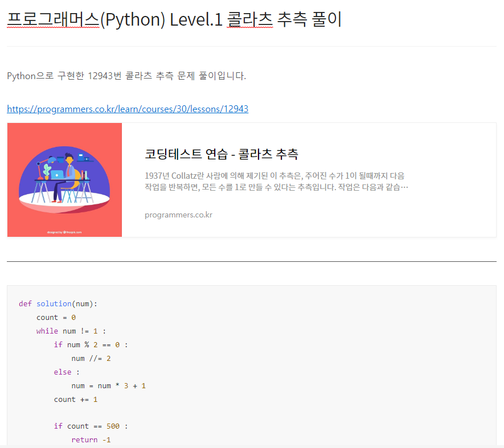The height and width of the screenshot is (448, 504).
Task: Click the code line 'count += 1'
Action: tap(76, 400)
